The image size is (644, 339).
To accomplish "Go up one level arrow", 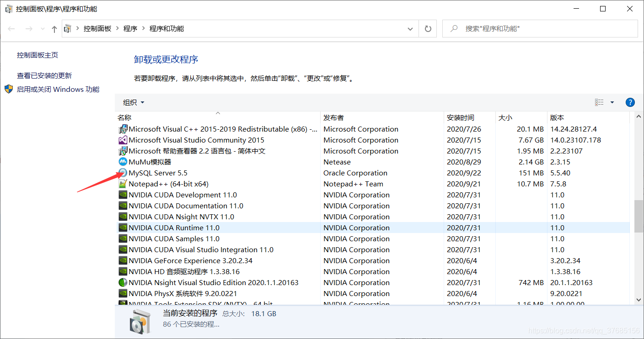I will pyautogui.click(x=54, y=29).
